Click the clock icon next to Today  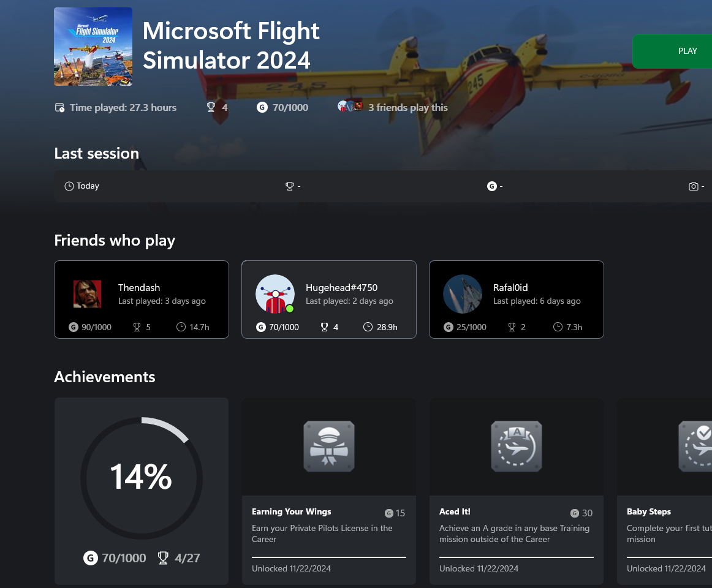coord(69,186)
